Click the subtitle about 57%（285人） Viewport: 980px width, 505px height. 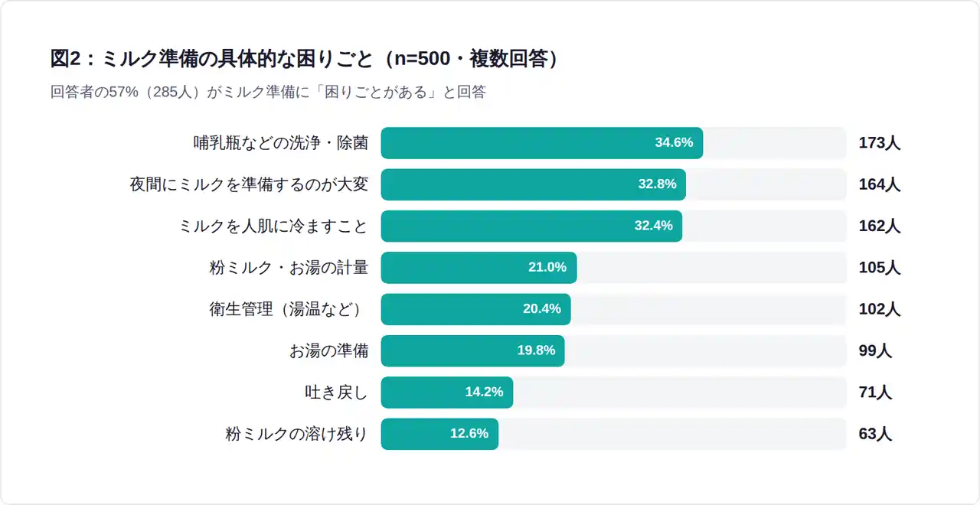[x=268, y=93]
